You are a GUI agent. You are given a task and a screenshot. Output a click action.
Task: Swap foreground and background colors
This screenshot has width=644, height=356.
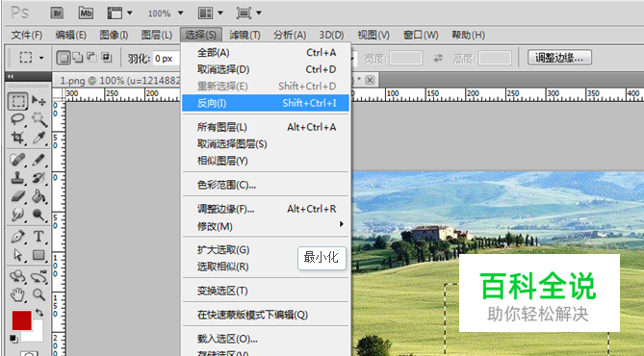pos(39,313)
